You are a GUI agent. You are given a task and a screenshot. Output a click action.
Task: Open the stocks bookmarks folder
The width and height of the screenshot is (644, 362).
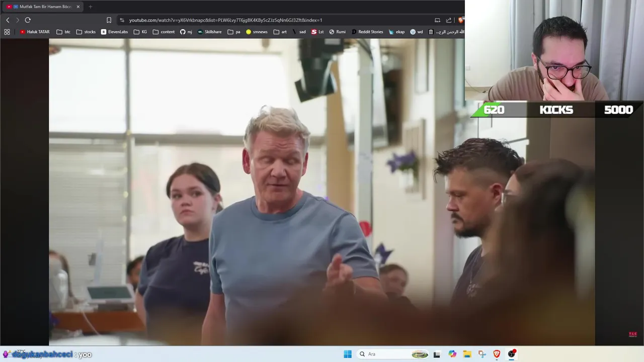tap(86, 32)
